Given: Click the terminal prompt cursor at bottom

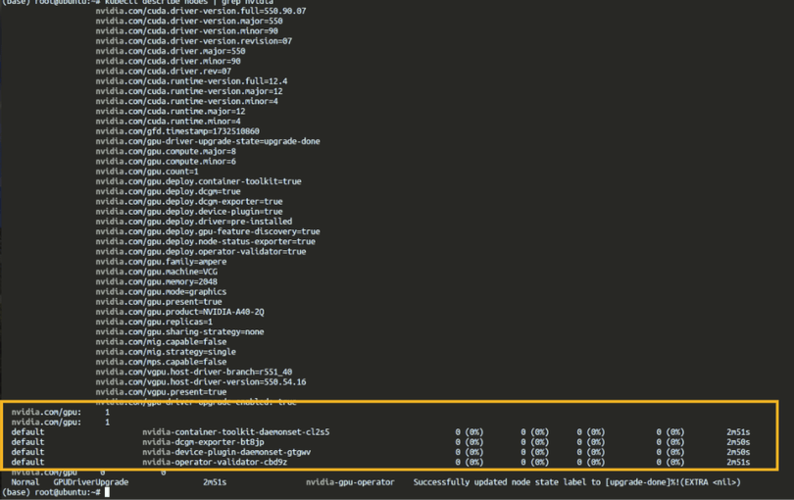Looking at the screenshot, I should click(x=107, y=492).
